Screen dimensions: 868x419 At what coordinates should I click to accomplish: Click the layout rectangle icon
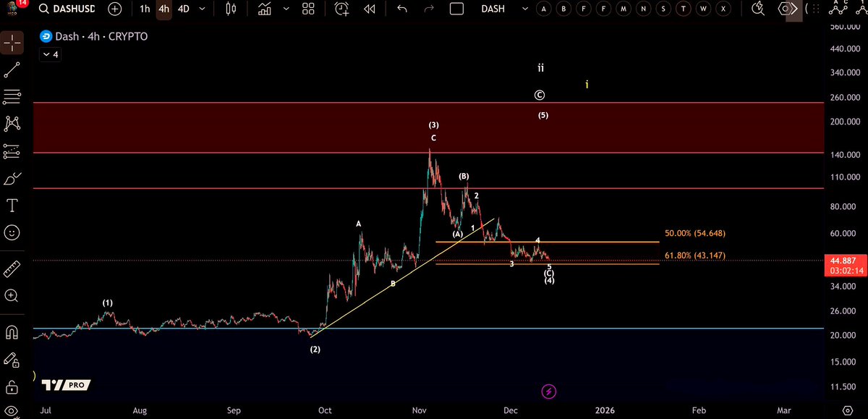coord(456,9)
